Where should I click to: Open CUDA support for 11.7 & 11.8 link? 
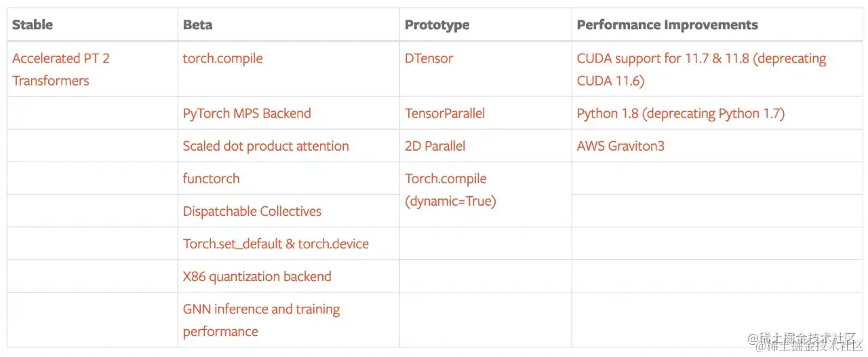click(x=702, y=69)
